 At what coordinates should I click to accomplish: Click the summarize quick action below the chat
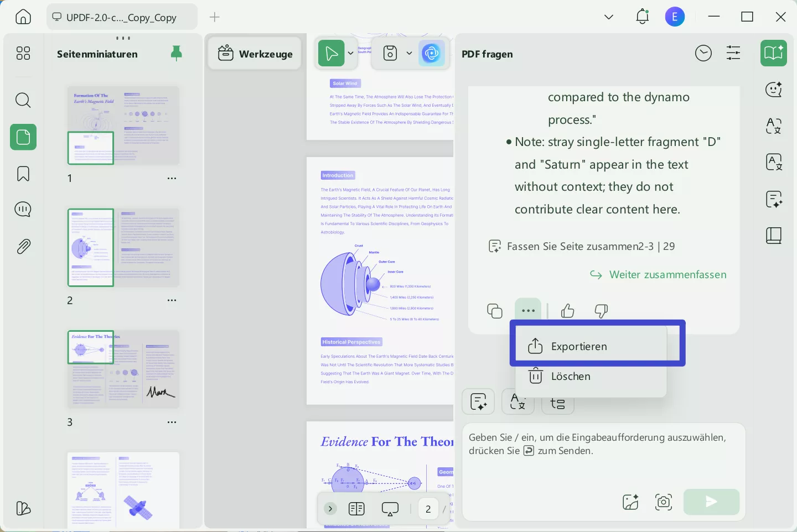(478, 401)
